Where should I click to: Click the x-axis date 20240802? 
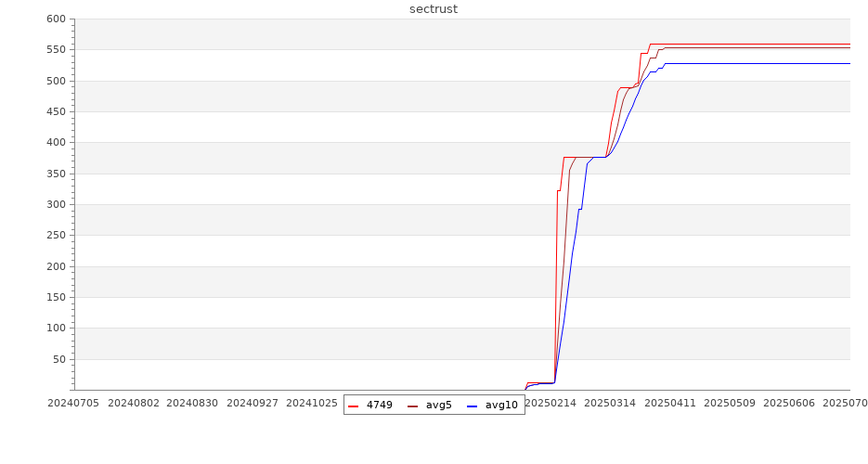[134, 403]
